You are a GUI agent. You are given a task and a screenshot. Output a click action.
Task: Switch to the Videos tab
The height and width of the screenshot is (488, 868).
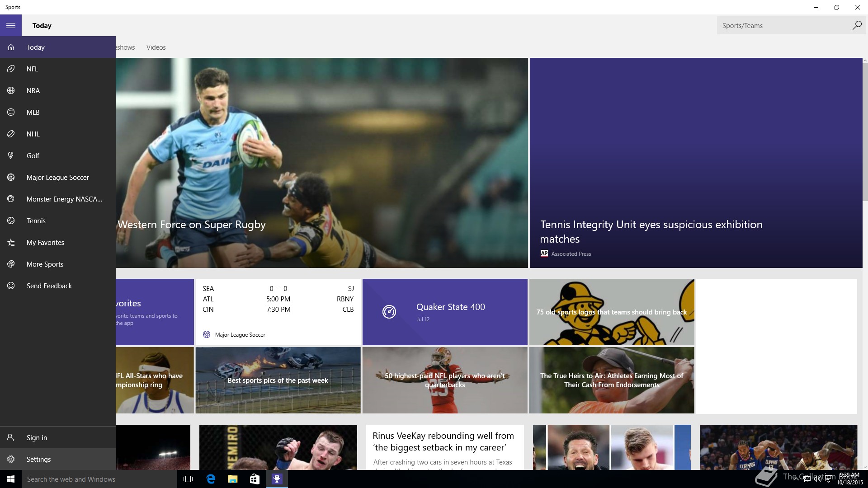(156, 47)
